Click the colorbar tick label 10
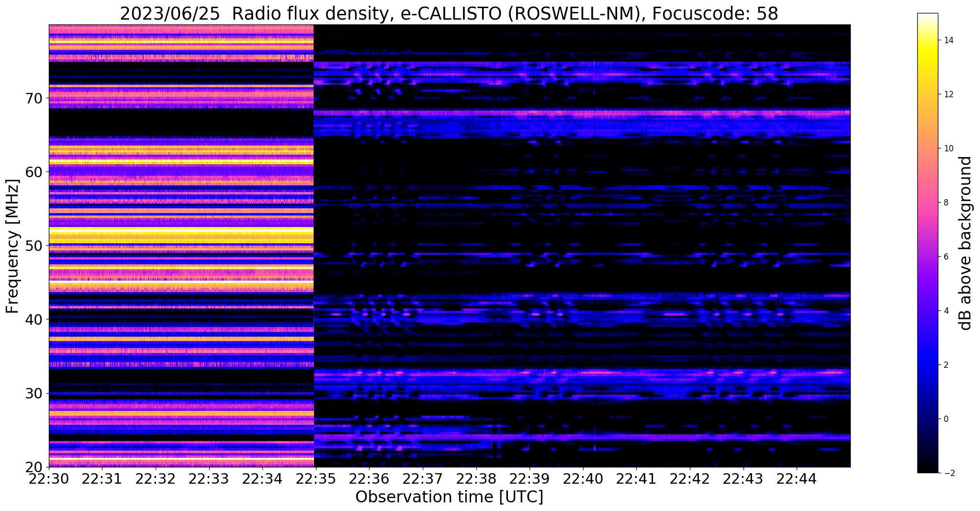 pos(948,148)
